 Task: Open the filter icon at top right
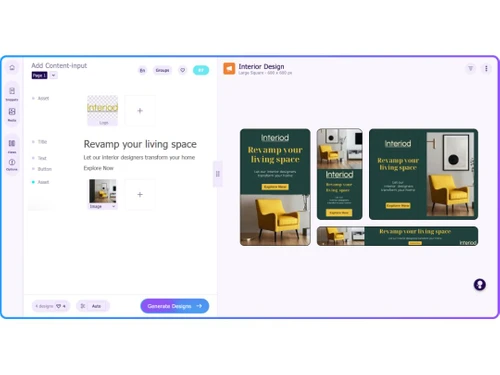tap(470, 68)
